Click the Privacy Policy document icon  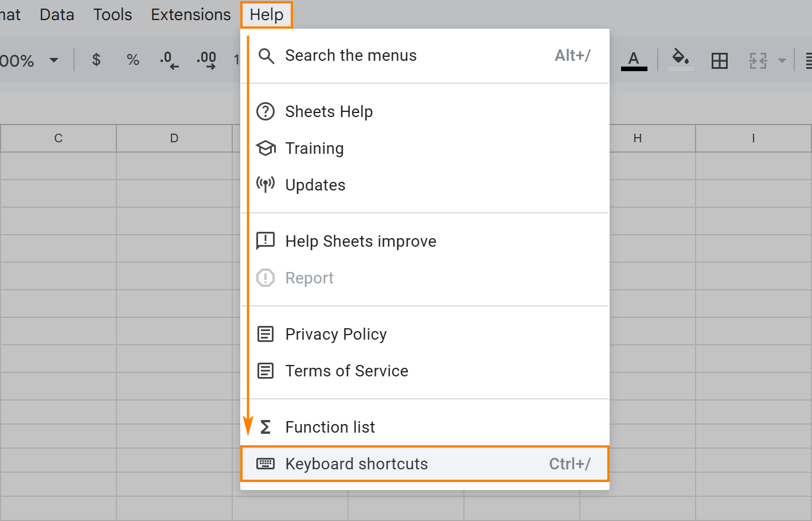coord(266,334)
